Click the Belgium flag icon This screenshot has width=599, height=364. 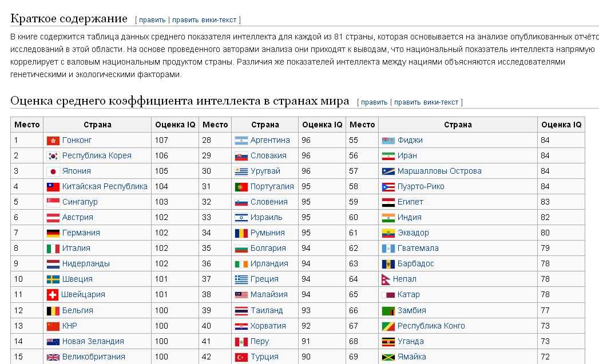[x=53, y=311]
